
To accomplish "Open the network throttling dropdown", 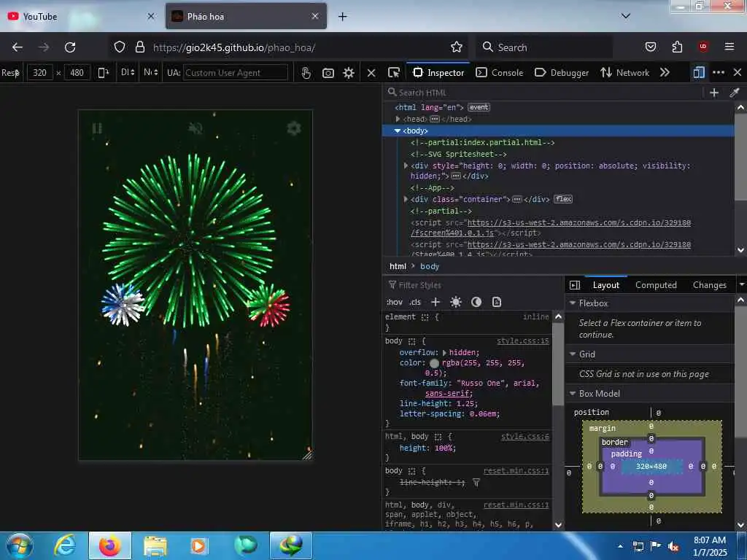I will pos(150,72).
